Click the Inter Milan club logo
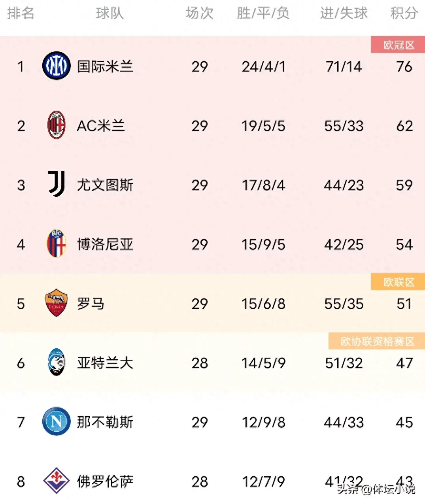The width and height of the screenshot is (425, 504). point(56,66)
